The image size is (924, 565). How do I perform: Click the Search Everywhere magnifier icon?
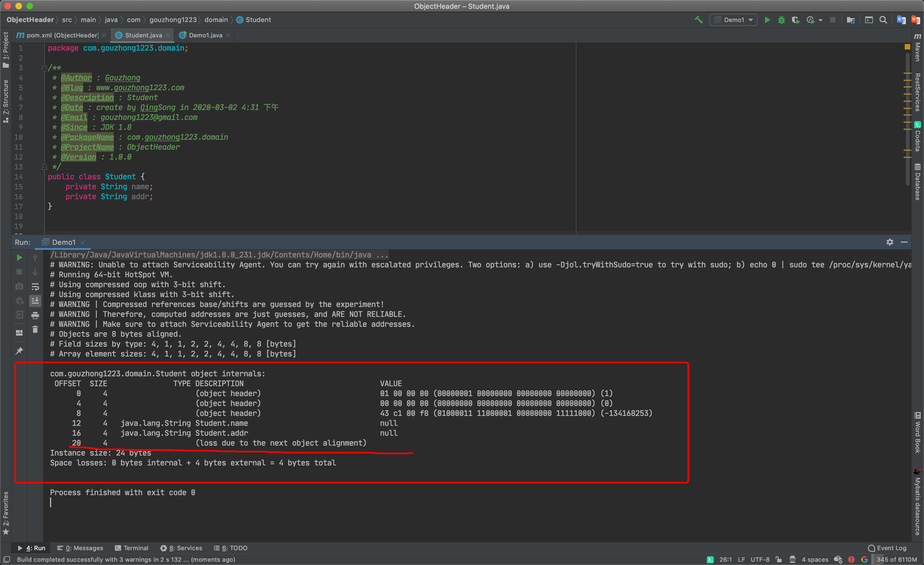(883, 20)
